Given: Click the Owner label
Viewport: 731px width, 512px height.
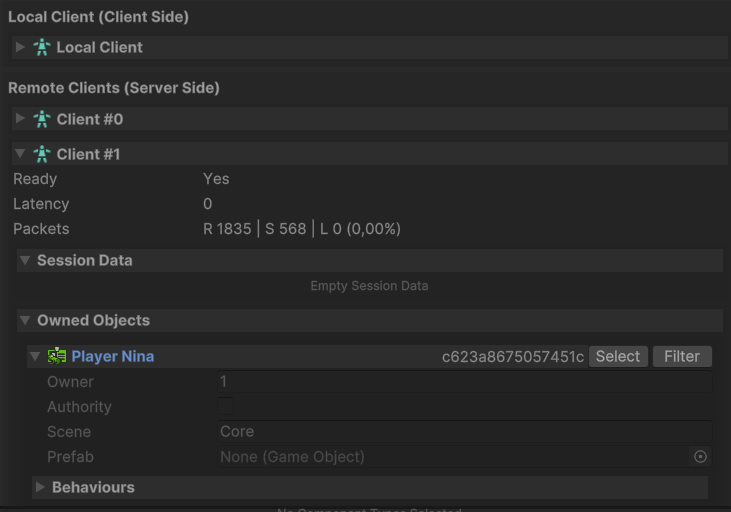Looking at the screenshot, I should click(x=70, y=381).
